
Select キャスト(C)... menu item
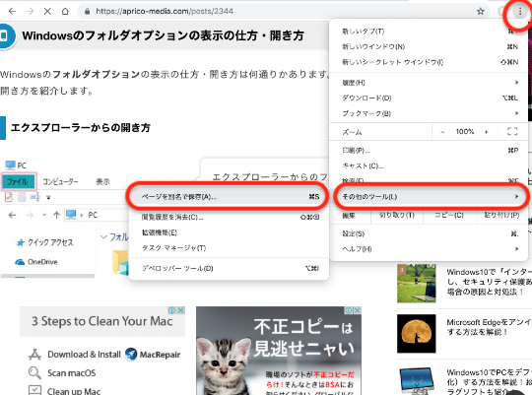pyautogui.click(x=429, y=165)
